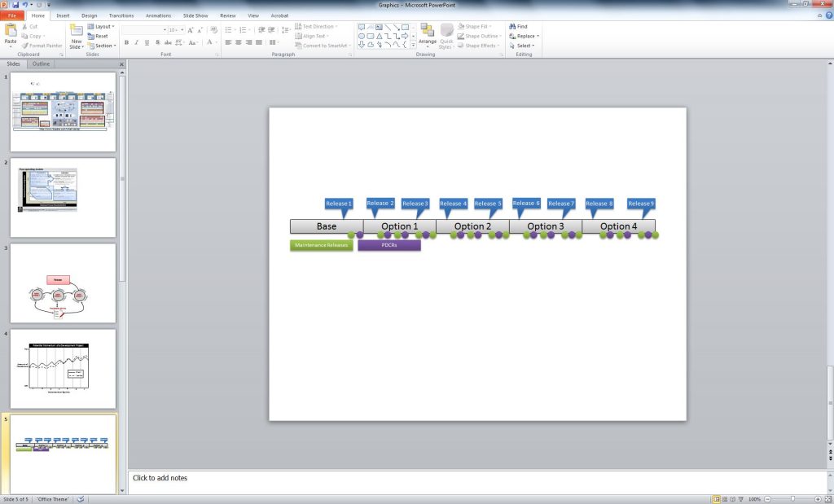834x504 pixels.
Task: Toggle Normal view button in status bar
Action: [x=717, y=498]
